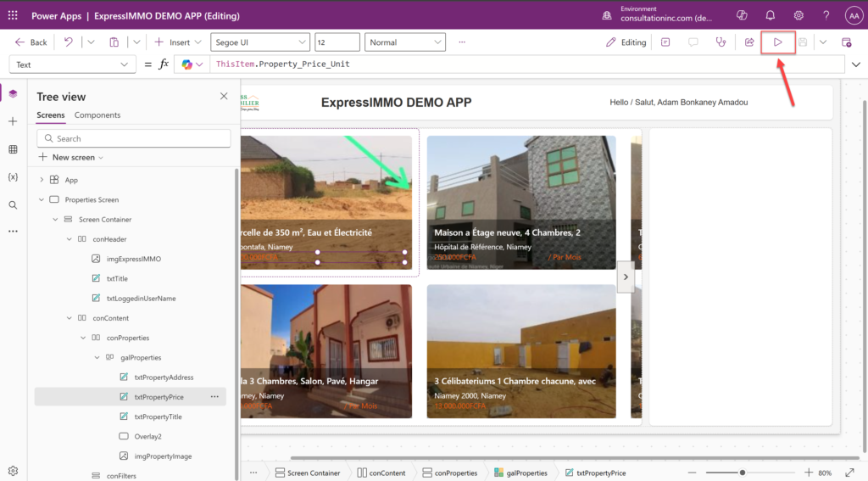The height and width of the screenshot is (481, 868).
Task: Expand the paste options dropdown arrow
Action: pyautogui.click(x=136, y=42)
